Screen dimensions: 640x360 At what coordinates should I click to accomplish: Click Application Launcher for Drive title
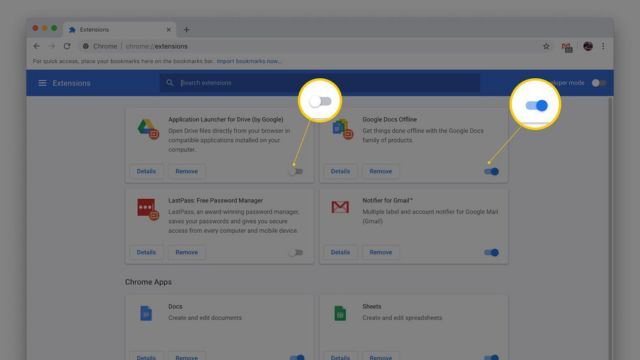click(x=226, y=120)
